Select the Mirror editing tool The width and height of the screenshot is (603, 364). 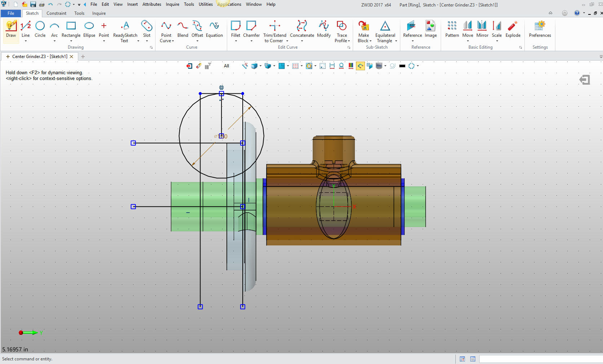point(482,29)
